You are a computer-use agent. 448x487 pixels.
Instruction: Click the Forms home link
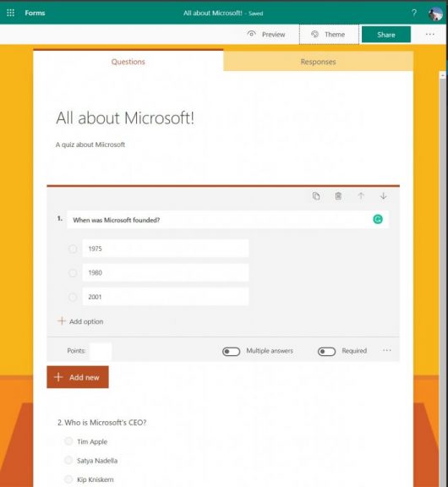35,13
